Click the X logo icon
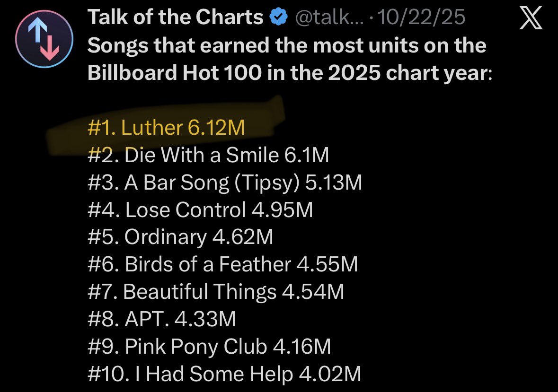This screenshot has width=558, height=392. click(x=531, y=18)
